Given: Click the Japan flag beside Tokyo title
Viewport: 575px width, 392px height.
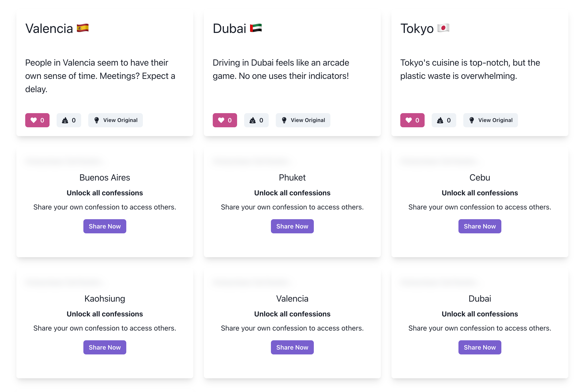Looking at the screenshot, I should tap(443, 28).
